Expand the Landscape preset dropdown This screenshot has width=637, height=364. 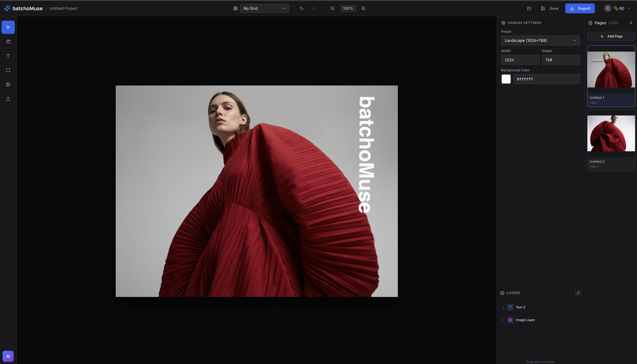(x=540, y=40)
